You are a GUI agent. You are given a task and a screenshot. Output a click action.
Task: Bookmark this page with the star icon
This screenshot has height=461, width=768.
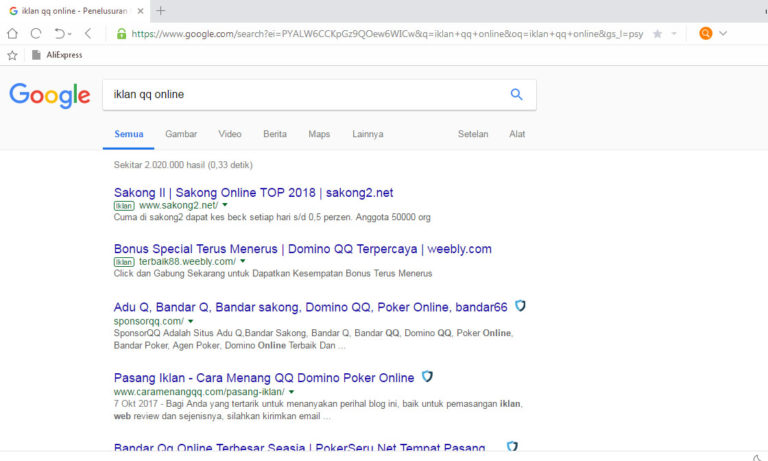[657, 33]
